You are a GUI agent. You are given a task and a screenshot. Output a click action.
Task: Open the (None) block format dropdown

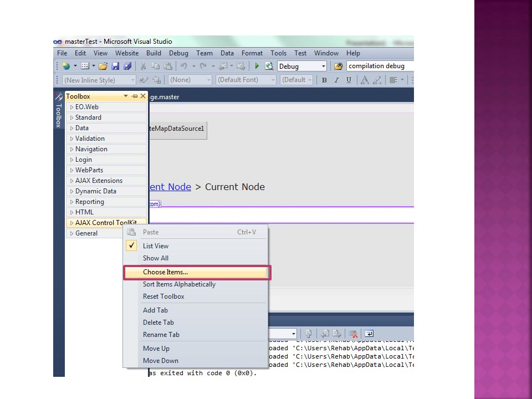click(209, 80)
